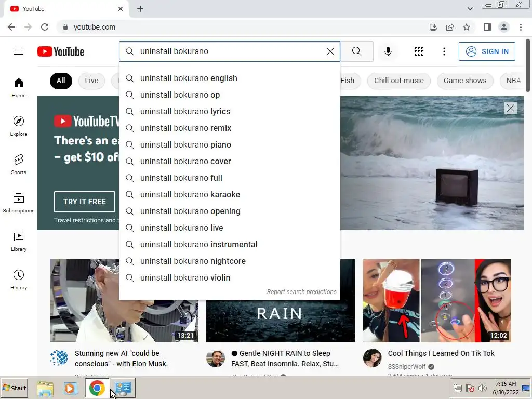
Task: Bookmark this page with the star
Action: tap(467, 27)
